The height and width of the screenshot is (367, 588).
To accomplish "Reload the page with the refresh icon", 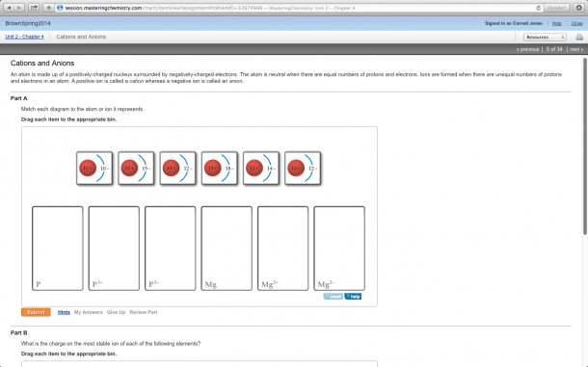I will 539,8.
